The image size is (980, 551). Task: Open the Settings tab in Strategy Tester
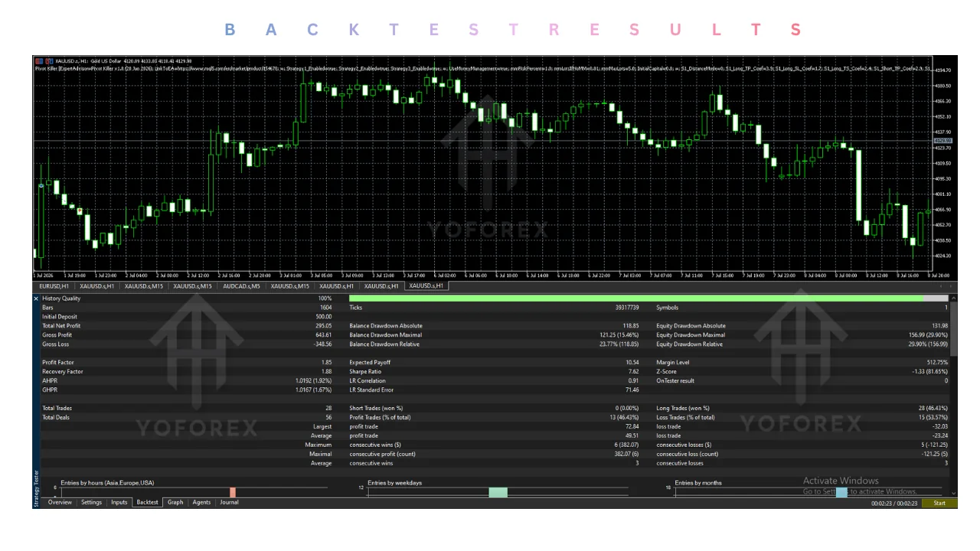pos(92,503)
